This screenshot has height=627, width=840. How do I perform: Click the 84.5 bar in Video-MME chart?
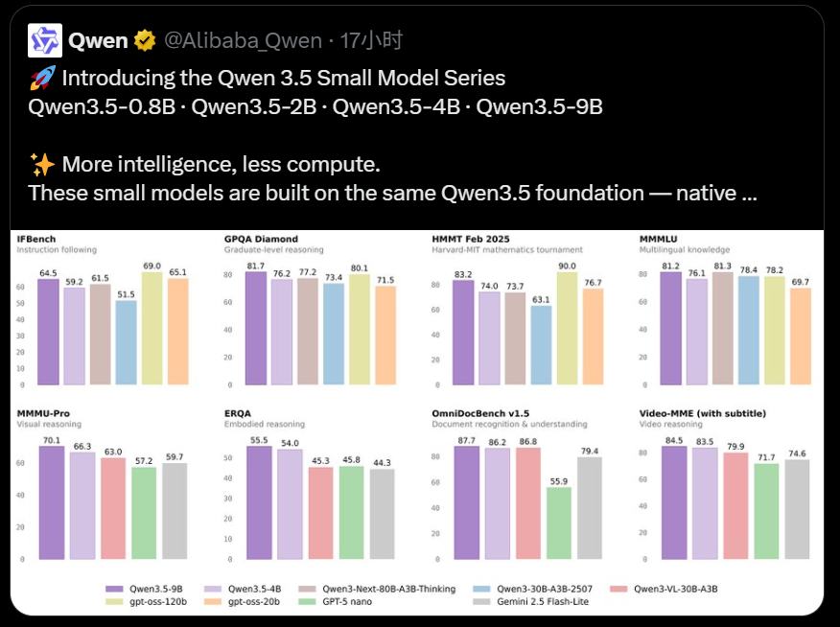(x=674, y=502)
